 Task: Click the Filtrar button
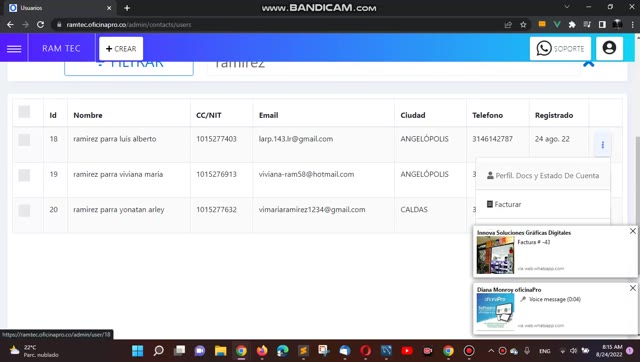pos(129,68)
